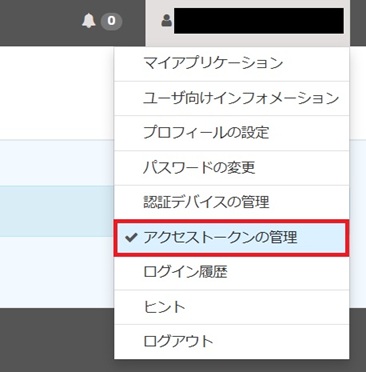This screenshot has width=366, height=372.
Task: Choose プロフィールの設定 in the dropdown
Action: tap(232, 133)
